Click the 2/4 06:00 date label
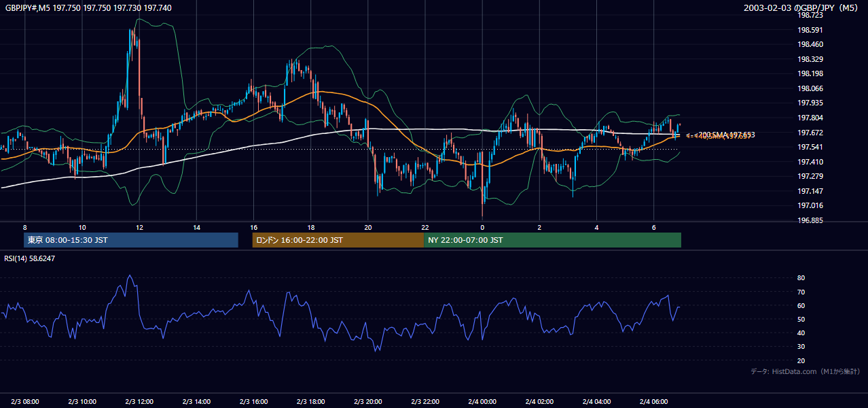 [x=653, y=401]
